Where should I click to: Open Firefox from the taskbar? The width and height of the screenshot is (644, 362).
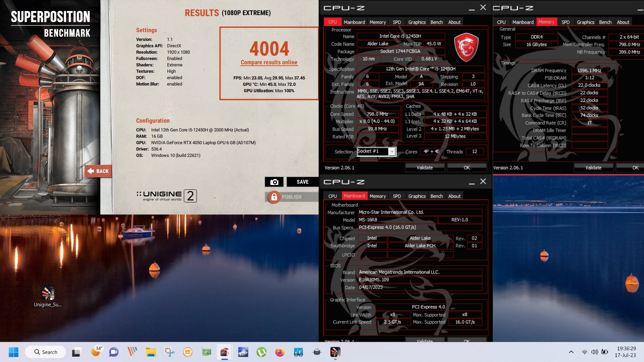pyautogui.click(x=280, y=352)
